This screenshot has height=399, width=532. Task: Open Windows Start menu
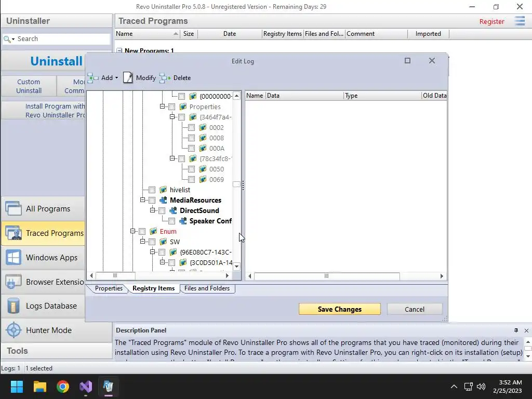[17, 387]
